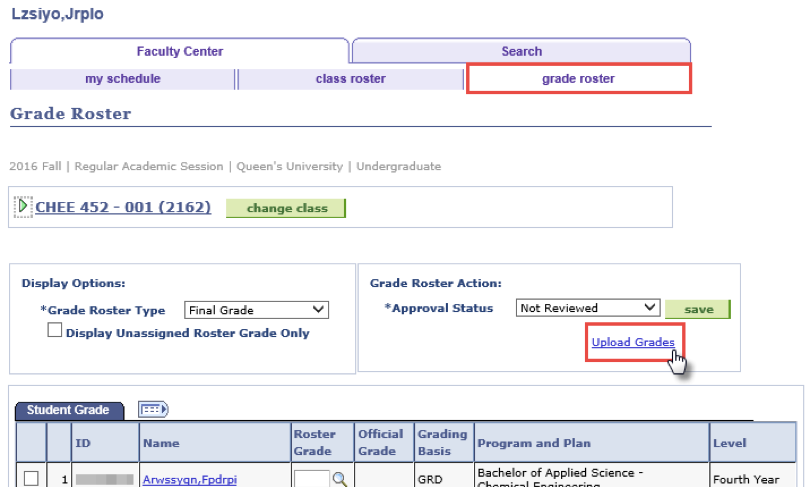Switch to the class roster tab
This screenshot has height=487, width=808.
[350, 79]
